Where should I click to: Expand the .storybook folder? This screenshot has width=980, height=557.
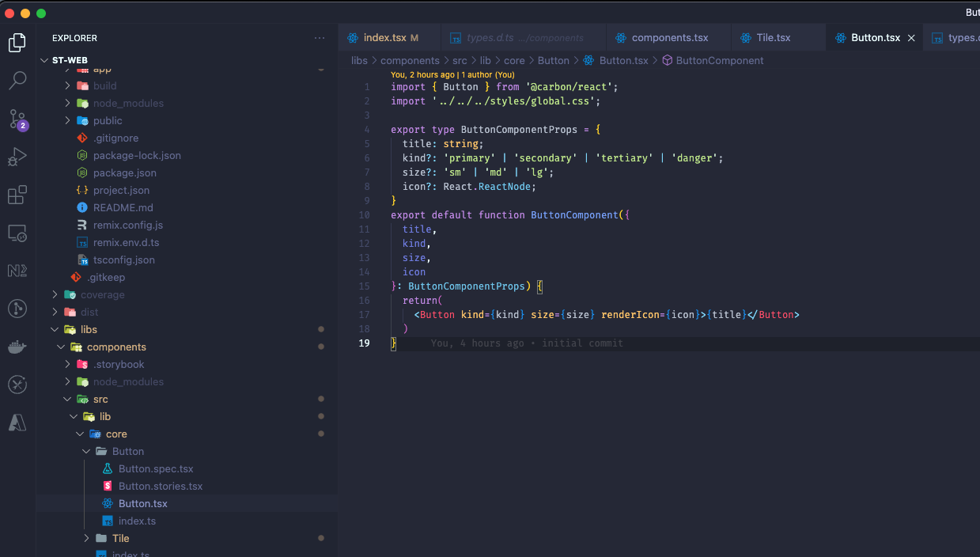click(x=119, y=365)
